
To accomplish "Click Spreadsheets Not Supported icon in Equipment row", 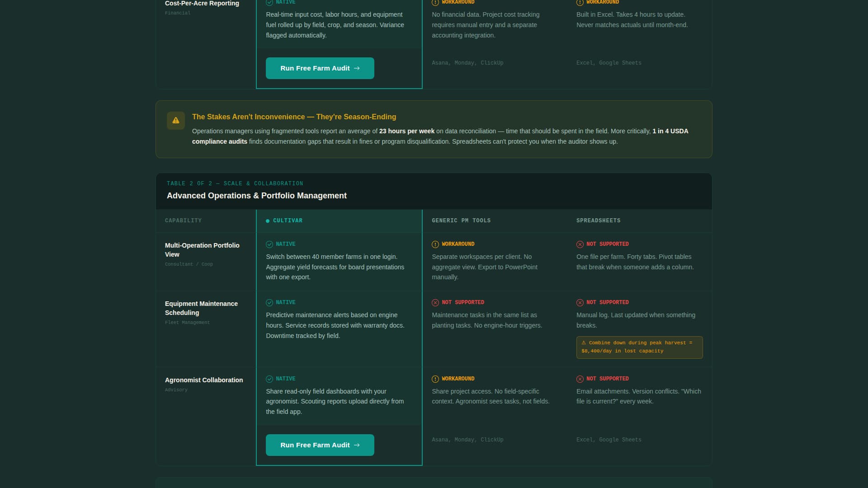I will pyautogui.click(x=580, y=303).
